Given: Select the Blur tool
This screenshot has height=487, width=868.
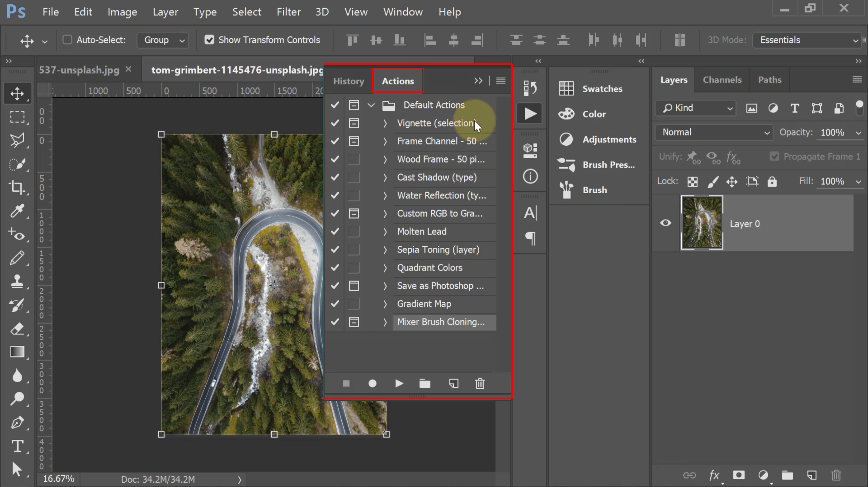Looking at the screenshot, I should [17, 375].
